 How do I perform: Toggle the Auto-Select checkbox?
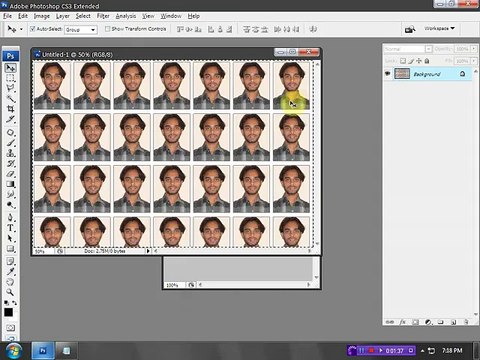(33, 29)
